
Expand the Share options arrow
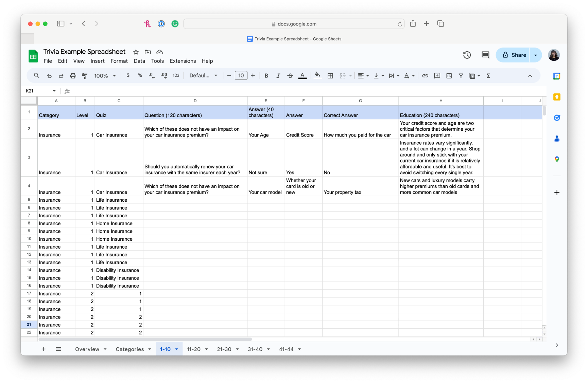536,55
